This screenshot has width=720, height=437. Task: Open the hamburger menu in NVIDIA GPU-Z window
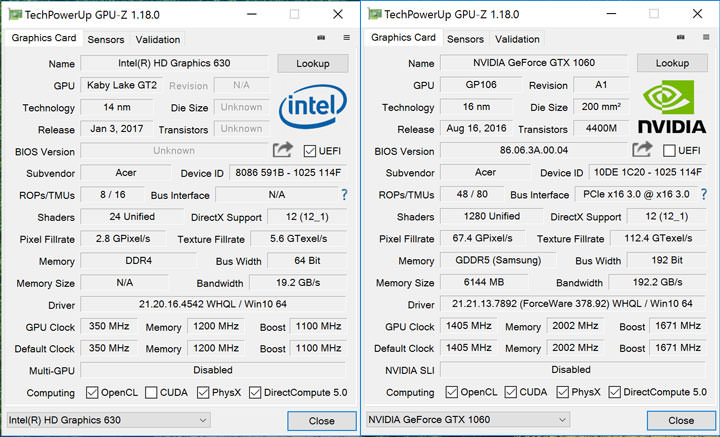(706, 38)
